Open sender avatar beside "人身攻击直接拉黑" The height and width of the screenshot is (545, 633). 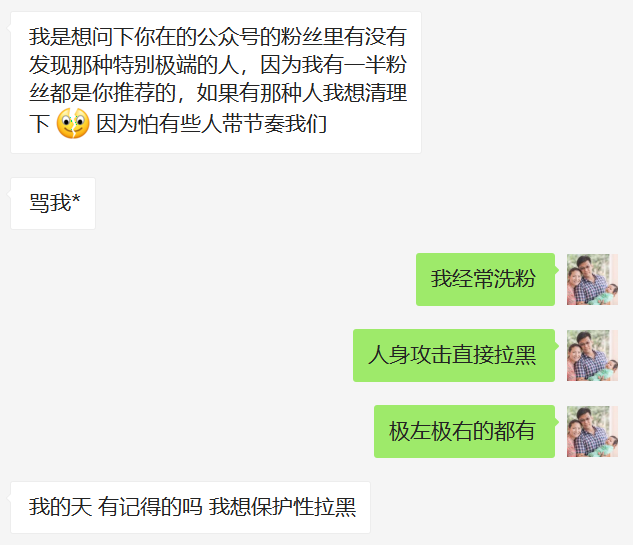coord(592,355)
